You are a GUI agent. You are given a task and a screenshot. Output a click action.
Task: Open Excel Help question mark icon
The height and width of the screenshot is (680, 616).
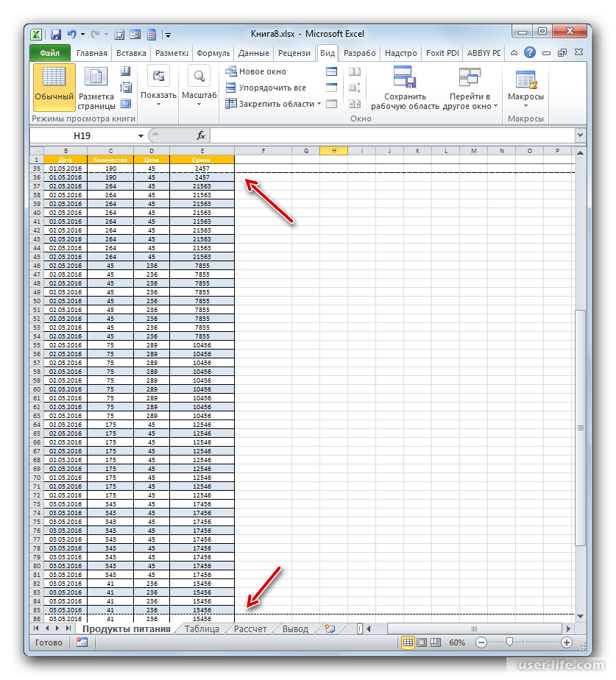tap(530, 52)
